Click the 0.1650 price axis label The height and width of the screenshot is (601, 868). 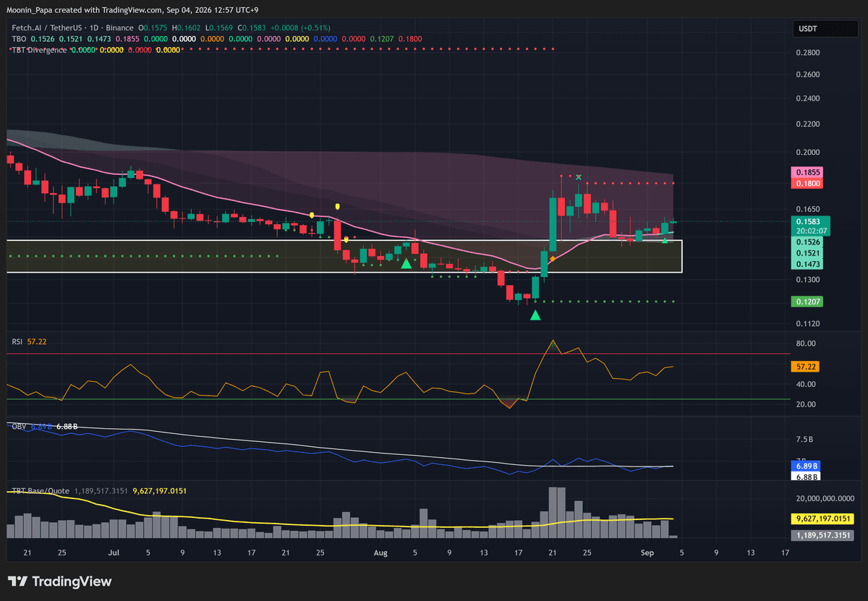tap(807, 208)
